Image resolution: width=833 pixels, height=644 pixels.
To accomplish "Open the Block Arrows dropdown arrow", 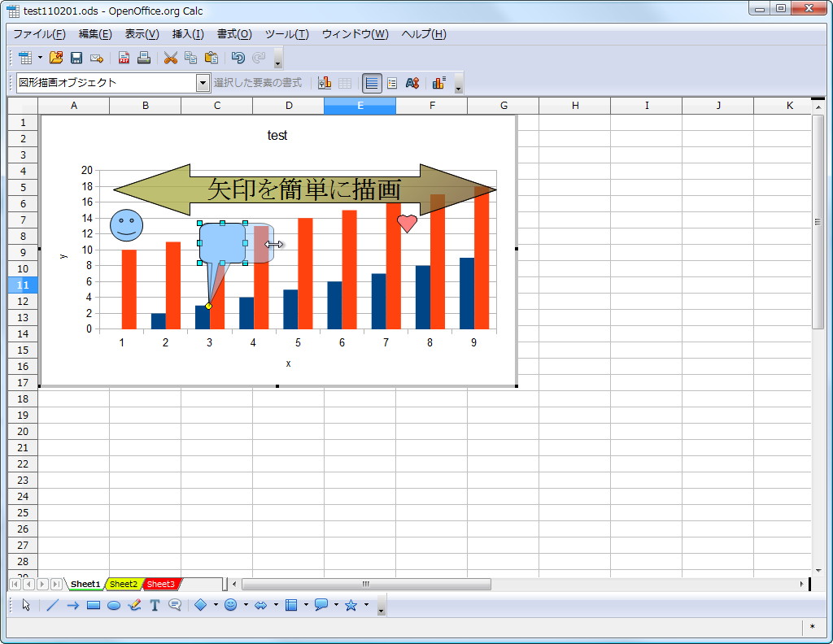I will pyautogui.click(x=276, y=605).
